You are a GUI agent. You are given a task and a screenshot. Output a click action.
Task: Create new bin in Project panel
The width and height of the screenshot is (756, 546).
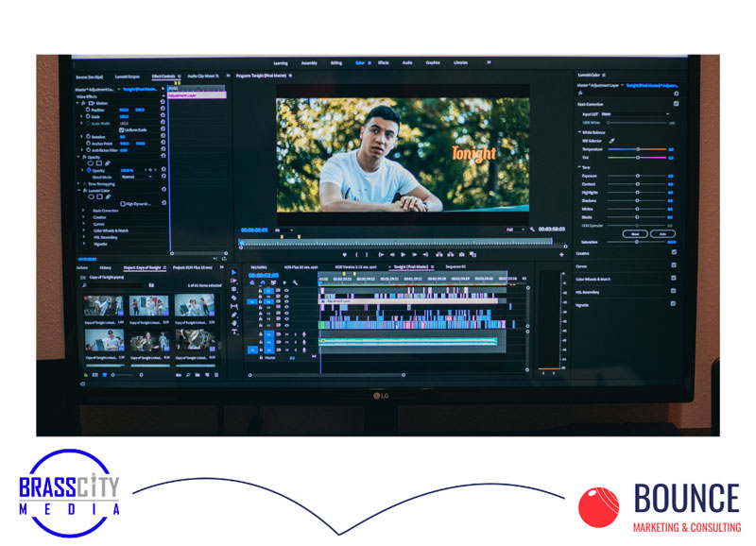click(x=198, y=375)
